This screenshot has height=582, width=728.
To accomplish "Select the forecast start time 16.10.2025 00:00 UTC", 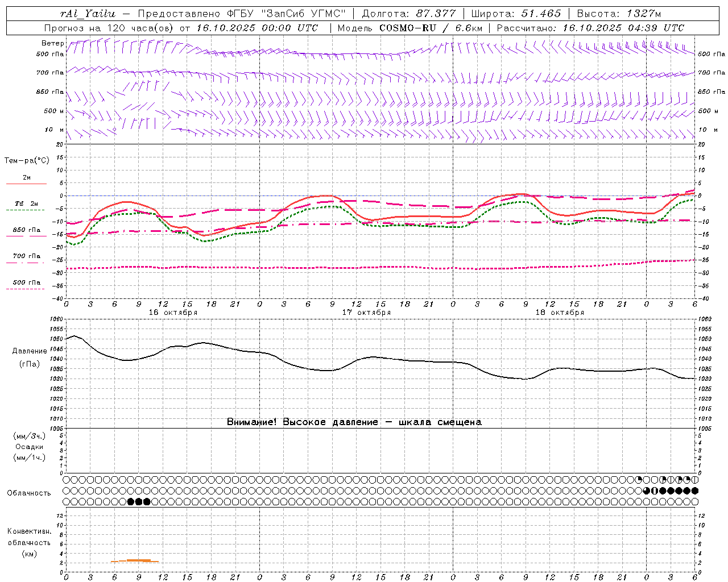I will (257, 28).
